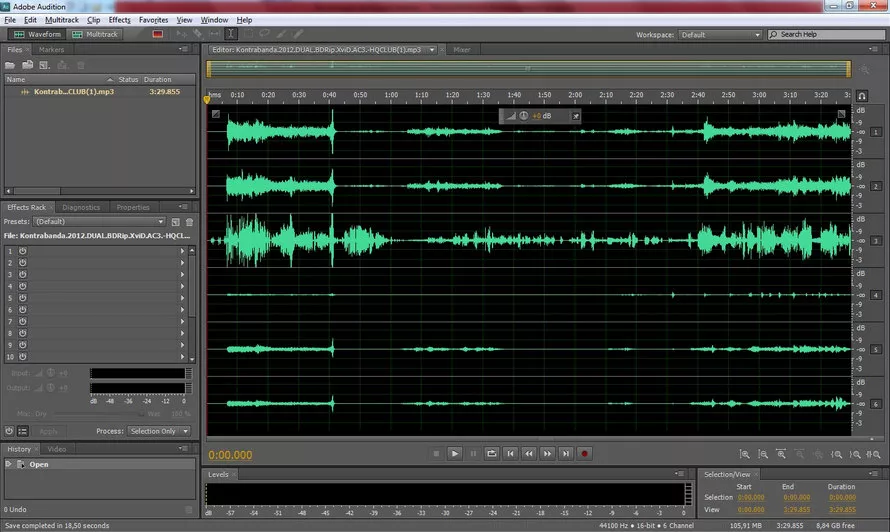Open the Effects Rack Presets dropdown
The height and width of the screenshot is (532, 890).
coord(99,221)
